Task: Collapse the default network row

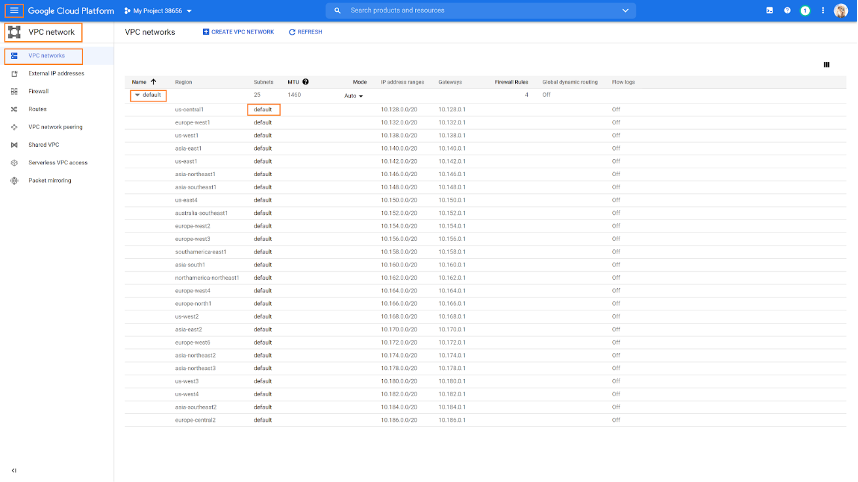Action: (137, 95)
